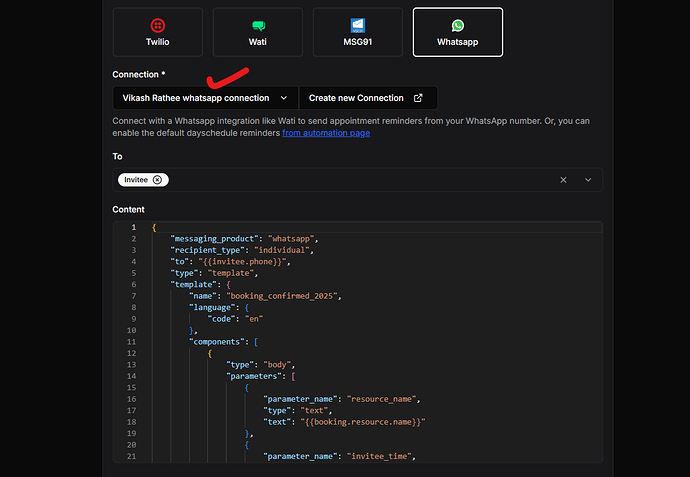Click the Whatsapp green logo icon

458,26
